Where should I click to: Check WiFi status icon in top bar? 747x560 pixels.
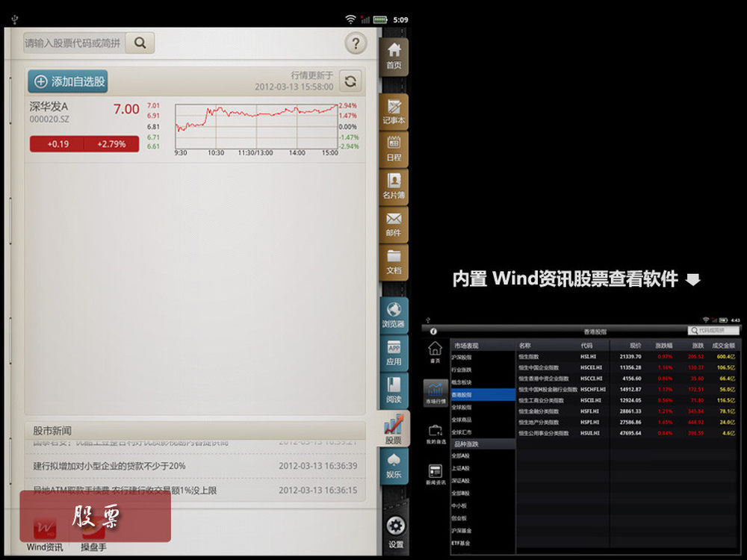350,19
